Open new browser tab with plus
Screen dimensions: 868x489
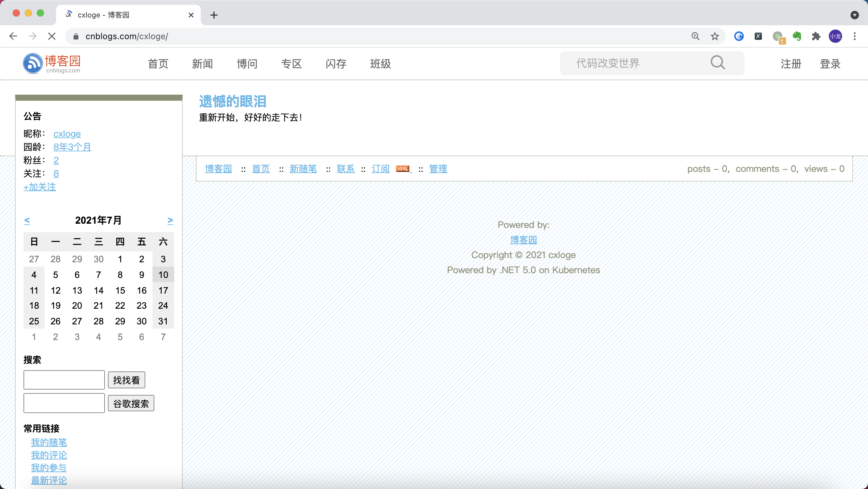(214, 15)
